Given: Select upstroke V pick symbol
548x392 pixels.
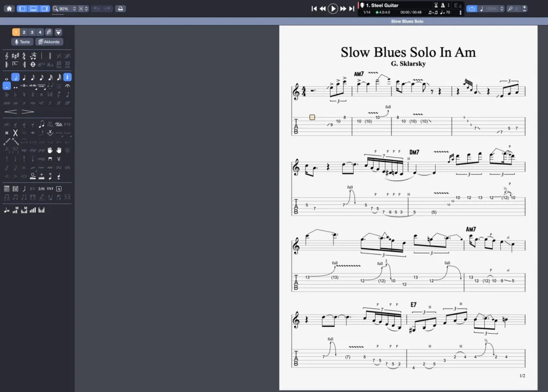Looking at the screenshot, I should (x=59, y=159).
